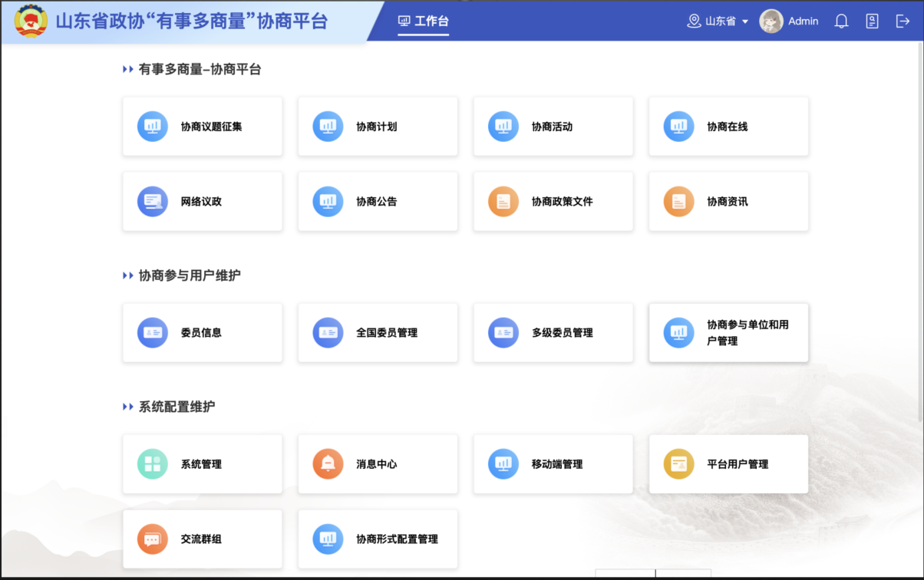Click the 系统管理 green grid icon
This screenshot has height=580, width=924.
tap(152, 464)
